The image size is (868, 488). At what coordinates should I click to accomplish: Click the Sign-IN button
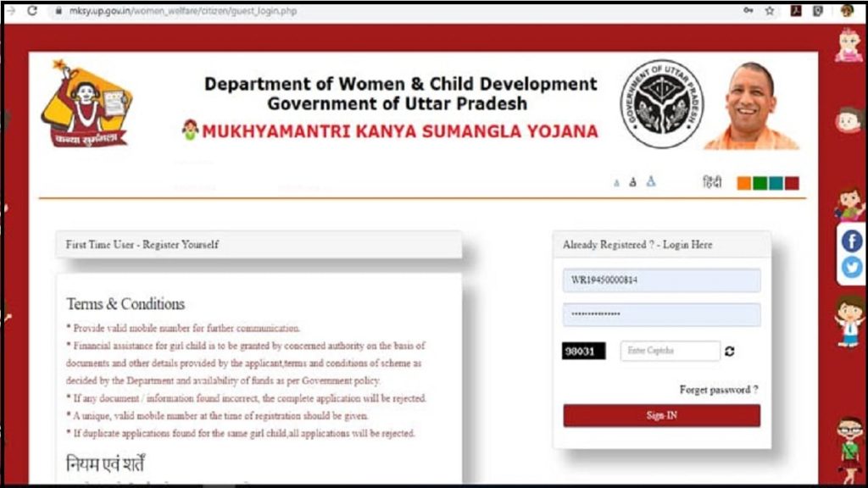661,415
